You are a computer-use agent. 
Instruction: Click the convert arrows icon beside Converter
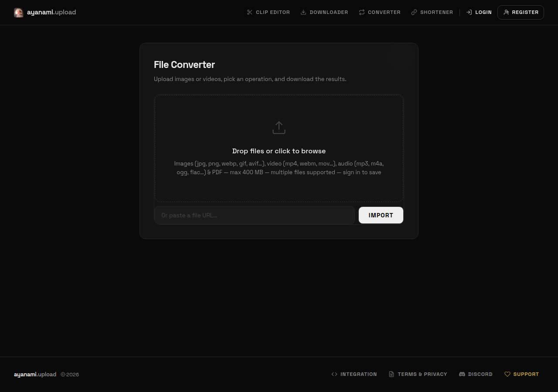pos(362,12)
